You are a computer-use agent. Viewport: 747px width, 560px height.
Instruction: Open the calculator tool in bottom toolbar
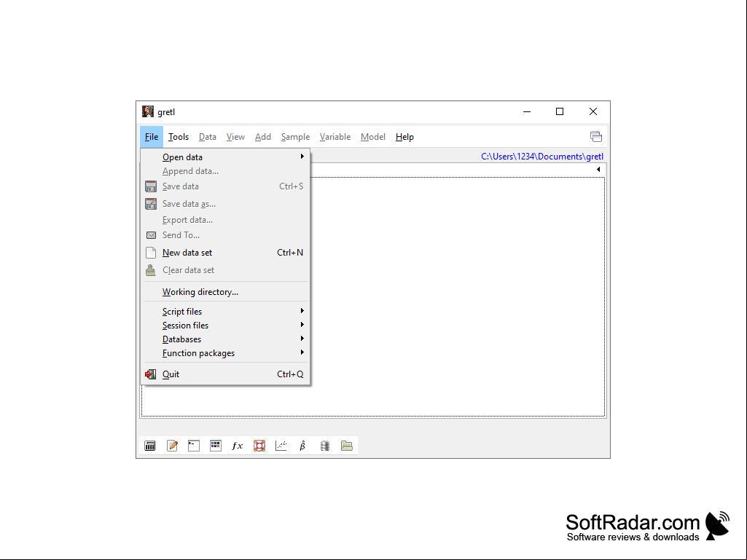[150, 446]
